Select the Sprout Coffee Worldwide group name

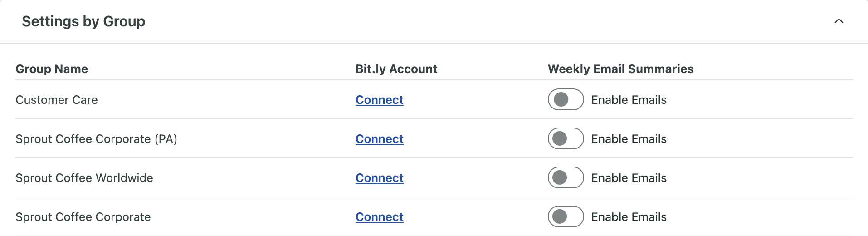coord(84,178)
